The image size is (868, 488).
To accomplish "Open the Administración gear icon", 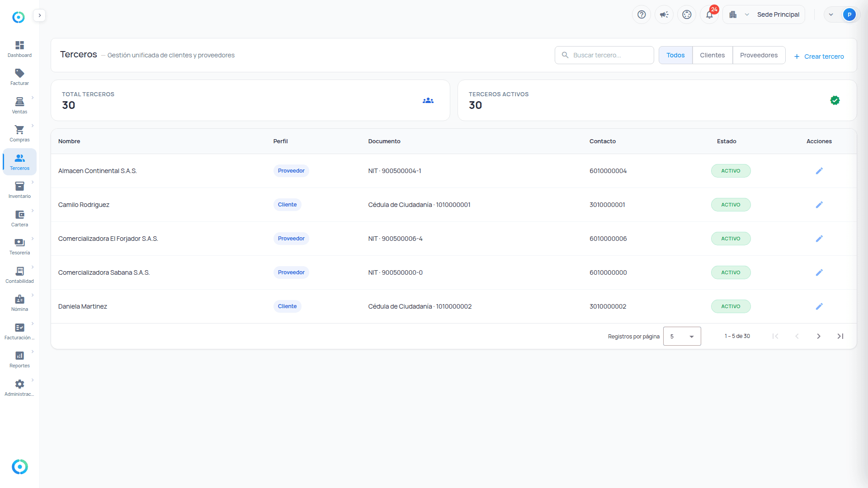I will tap(19, 384).
